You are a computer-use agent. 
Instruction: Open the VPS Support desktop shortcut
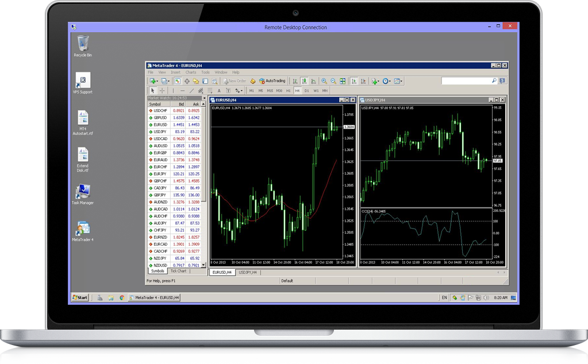(83, 83)
